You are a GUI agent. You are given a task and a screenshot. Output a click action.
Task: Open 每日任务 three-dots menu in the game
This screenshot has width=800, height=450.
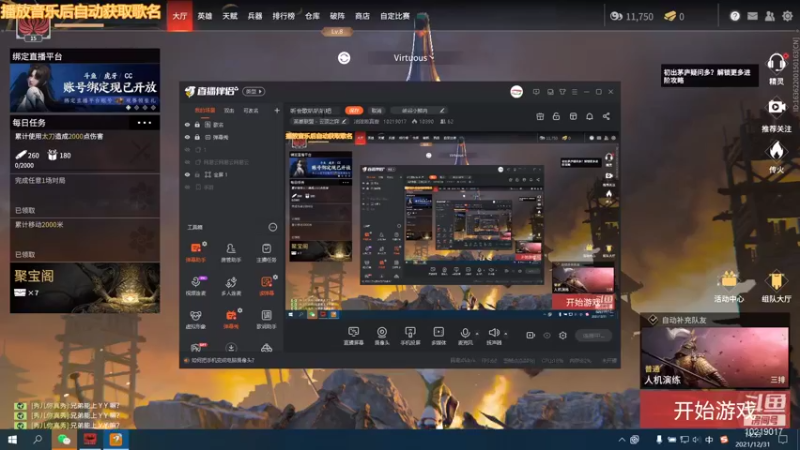point(144,122)
